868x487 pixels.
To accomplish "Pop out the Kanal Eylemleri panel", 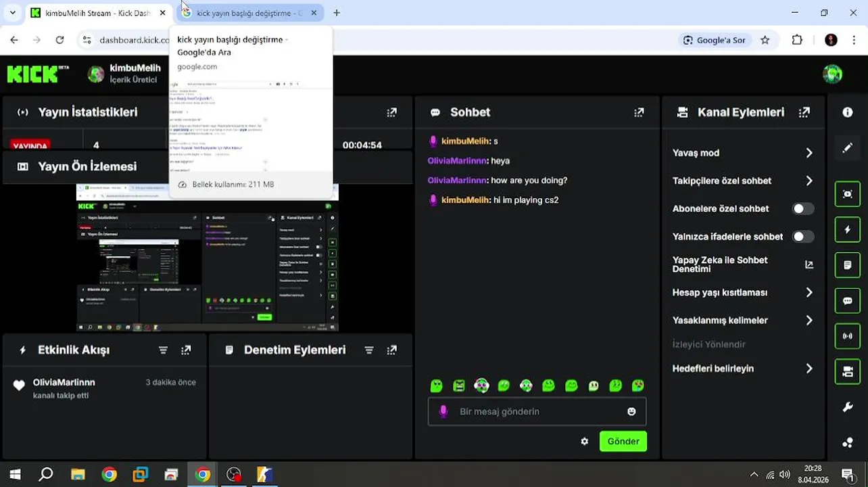I will coord(804,112).
